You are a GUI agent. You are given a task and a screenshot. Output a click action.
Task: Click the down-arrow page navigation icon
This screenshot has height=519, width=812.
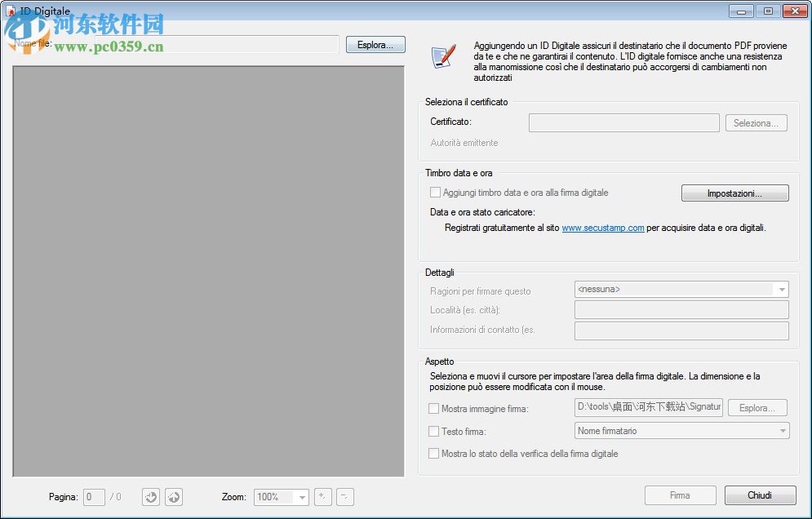(151, 497)
